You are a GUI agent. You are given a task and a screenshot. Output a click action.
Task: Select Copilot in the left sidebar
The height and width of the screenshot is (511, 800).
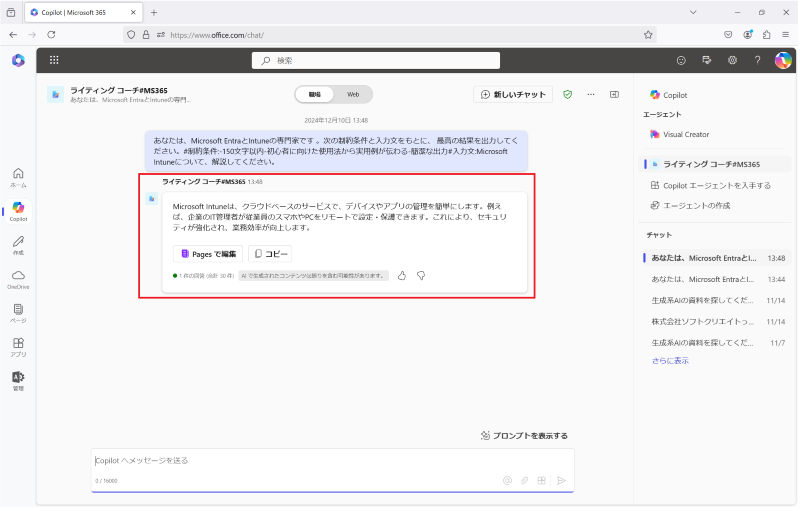pos(18,211)
